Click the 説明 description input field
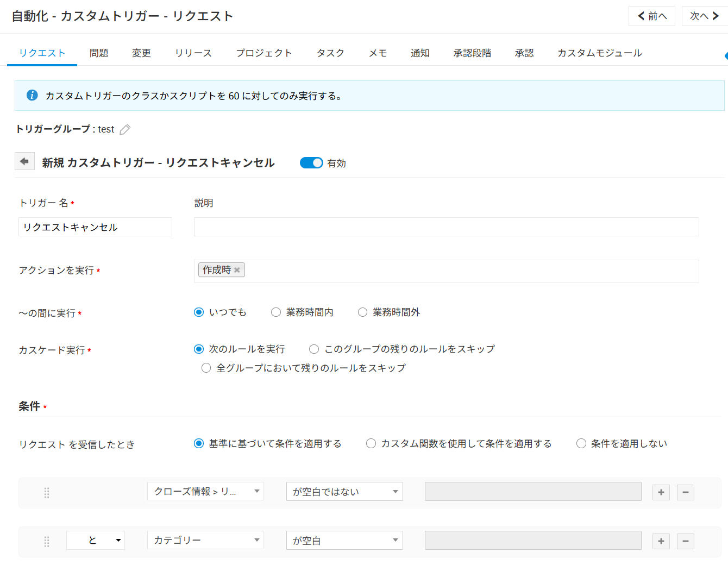 point(446,227)
